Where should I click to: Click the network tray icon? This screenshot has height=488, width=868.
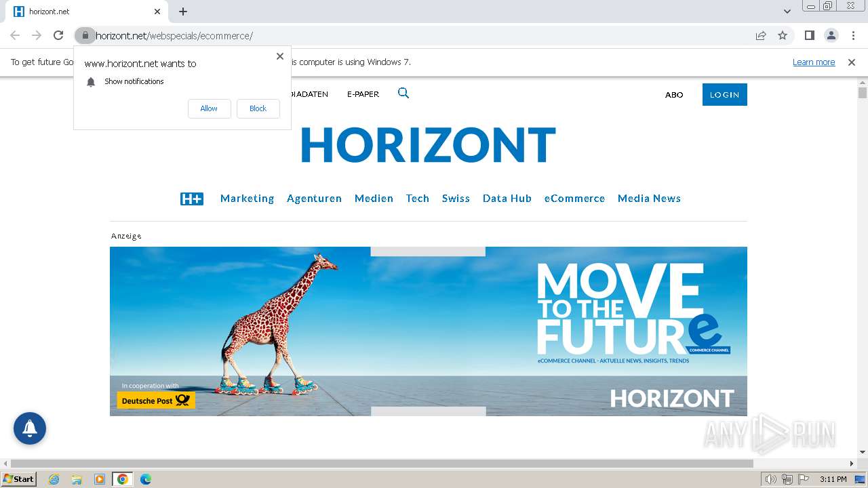tap(787, 479)
